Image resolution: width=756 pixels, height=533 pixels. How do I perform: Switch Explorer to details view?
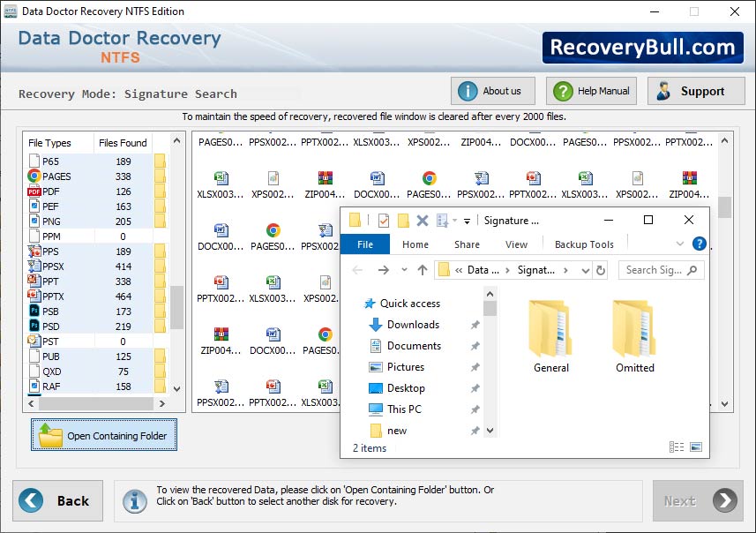click(677, 447)
